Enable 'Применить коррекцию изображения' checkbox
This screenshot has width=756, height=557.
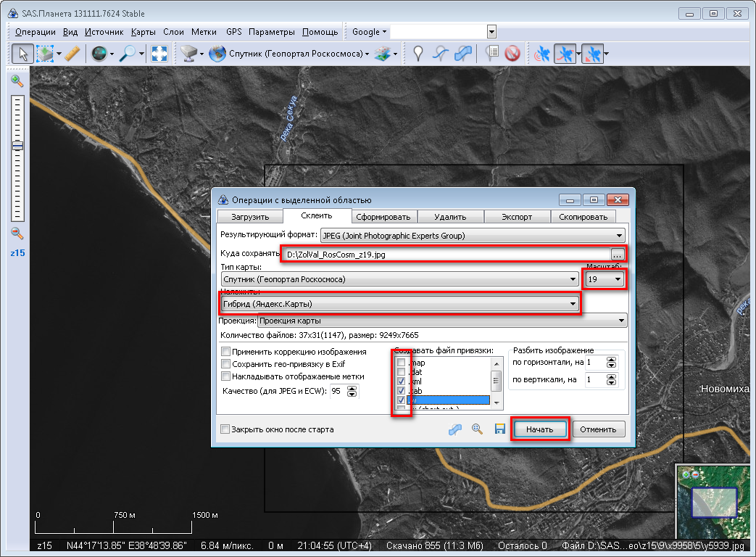tap(225, 352)
